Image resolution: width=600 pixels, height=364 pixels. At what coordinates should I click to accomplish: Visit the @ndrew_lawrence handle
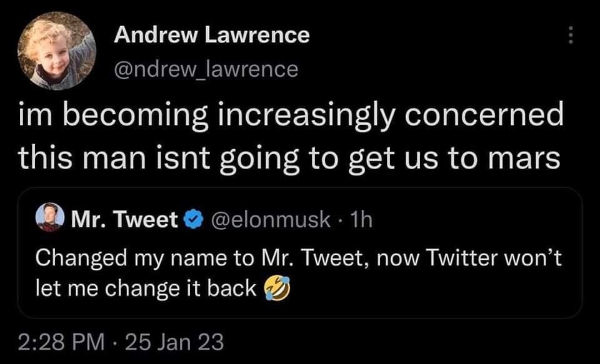point(206,69)
